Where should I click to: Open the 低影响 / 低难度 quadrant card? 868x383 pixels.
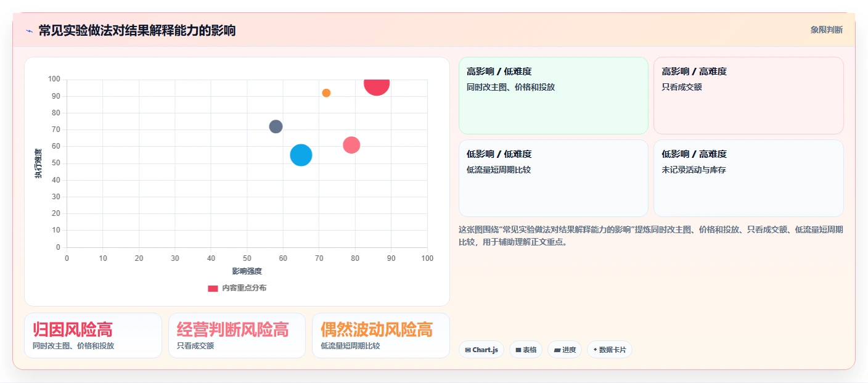point(553,178)
